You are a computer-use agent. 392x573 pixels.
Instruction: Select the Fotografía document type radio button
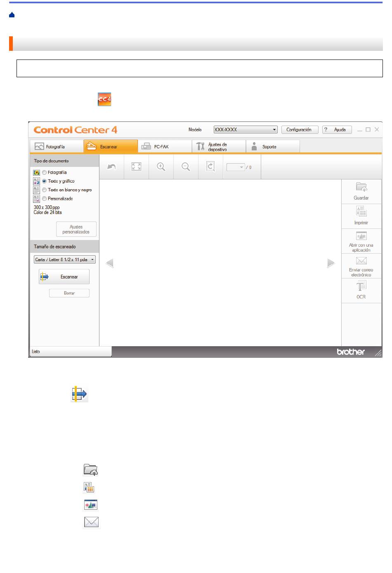44,172
